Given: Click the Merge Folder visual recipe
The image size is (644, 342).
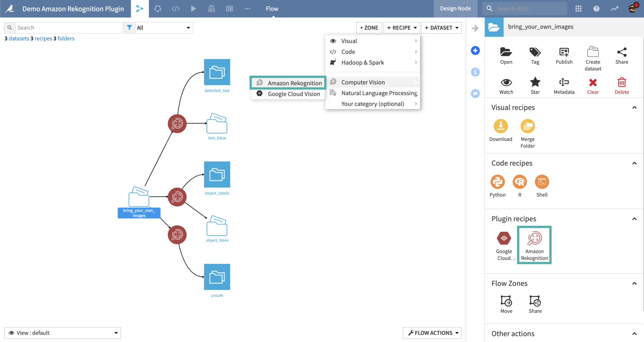Looking at the screenshot, I should 527,126.
